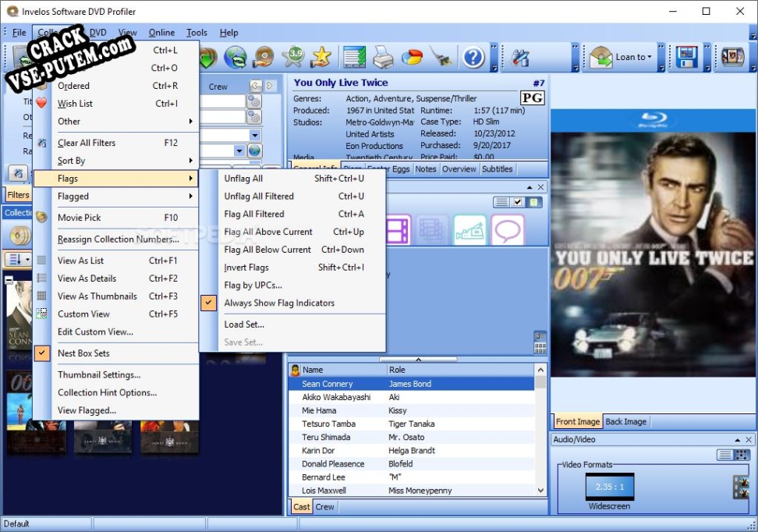
Task: Open the pie chart statistics icon
Action: coord(411,57)
